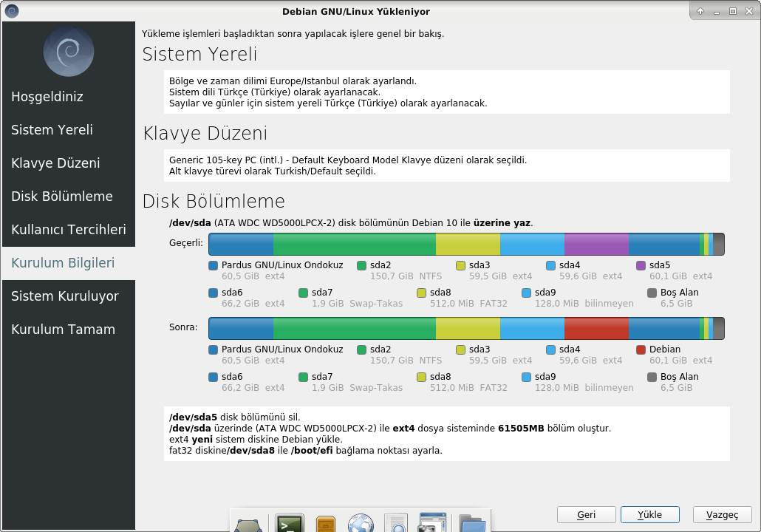Screen dimensions: 761x532
Task: Click the Klavye Düzeni section heading
Action: tap(205, 133)
